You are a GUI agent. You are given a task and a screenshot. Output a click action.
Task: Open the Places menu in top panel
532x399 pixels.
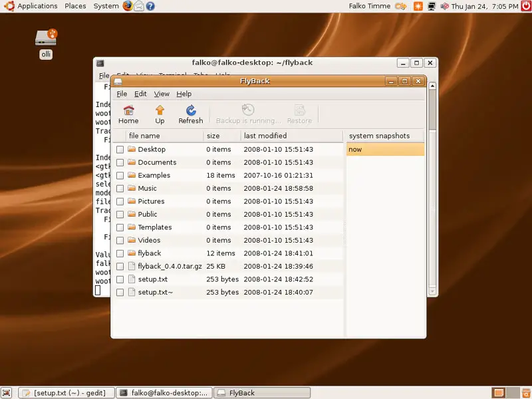pyautogui.click(x=75, y=6)
